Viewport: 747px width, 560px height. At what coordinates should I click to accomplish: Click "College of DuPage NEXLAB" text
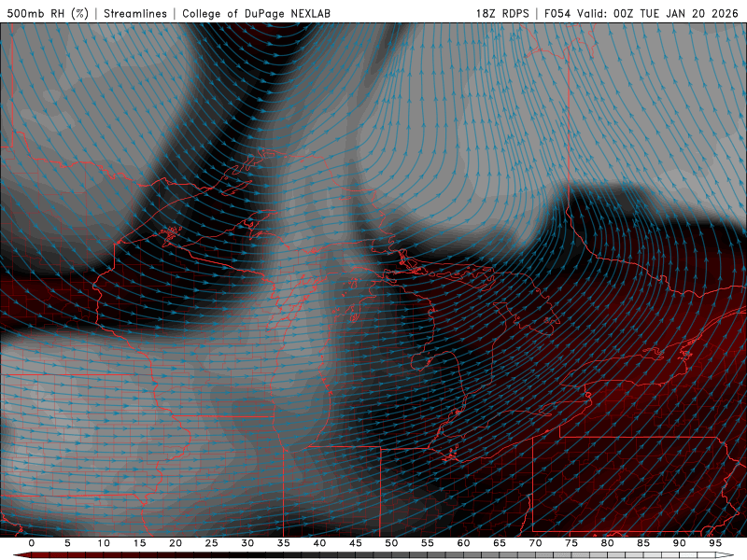pos(256,13)
